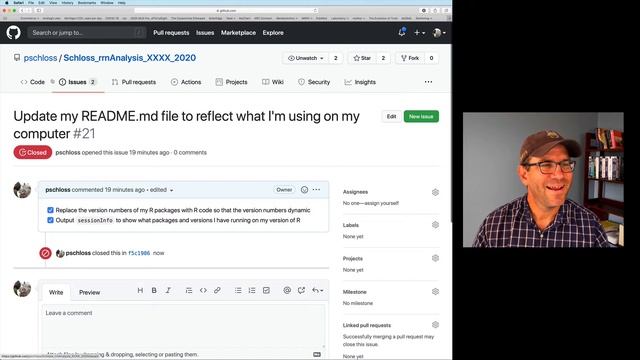Uncheck the Replace the version numbers task
Viewport: 640px width, 360px height.
[x=50, y=210]
